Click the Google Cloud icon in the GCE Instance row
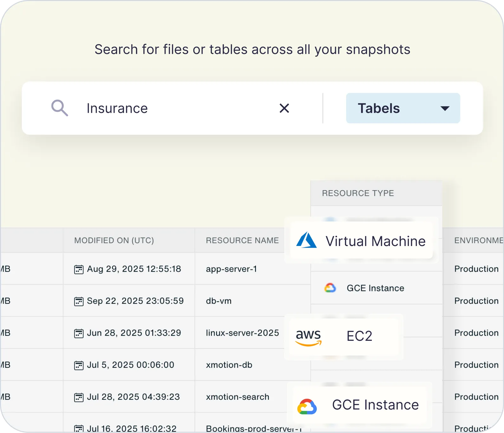The width and height of the screenshot is (504, 433). [x=330, y=288]
